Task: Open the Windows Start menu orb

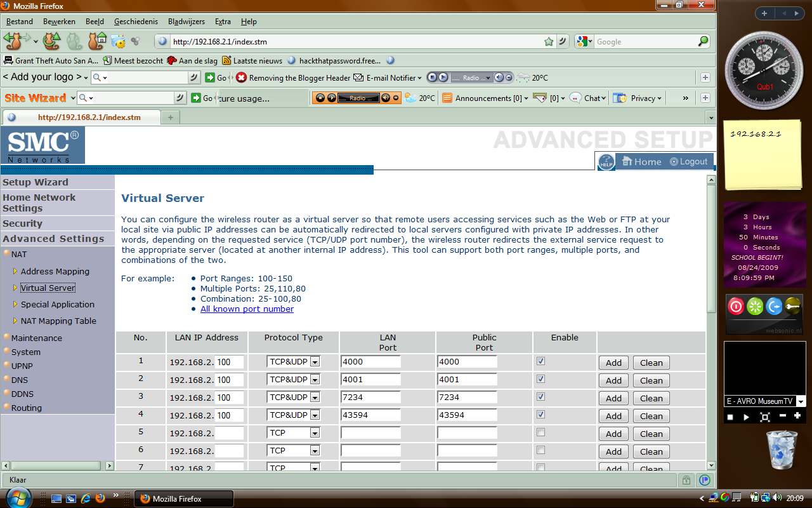Action: tap(18, 498)
